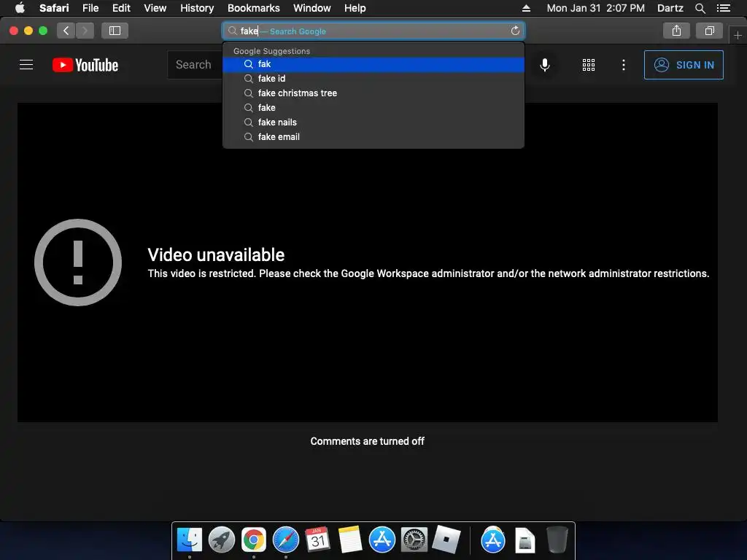Screen dimensions: 747x560
Task: Open System Preferences from the Dock
Action: click(414, 540)
